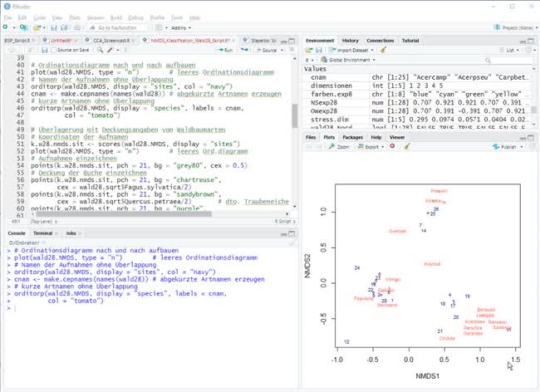Open the Code menu
This screenshot has height=392, width=540.
coord(39,17)
